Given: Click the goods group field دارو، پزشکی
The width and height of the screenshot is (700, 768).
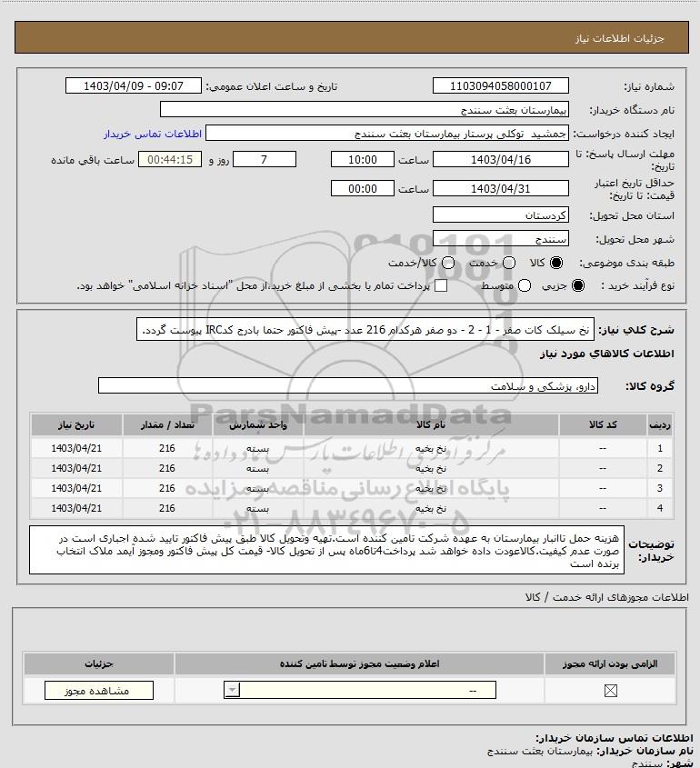Looking at the screenshot, I should pyautogui.click(x=348, y=386).
